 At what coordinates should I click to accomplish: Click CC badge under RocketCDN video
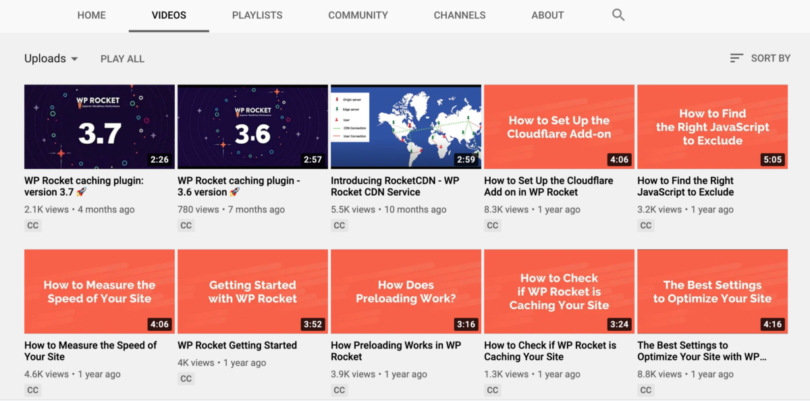click(339, 226)
